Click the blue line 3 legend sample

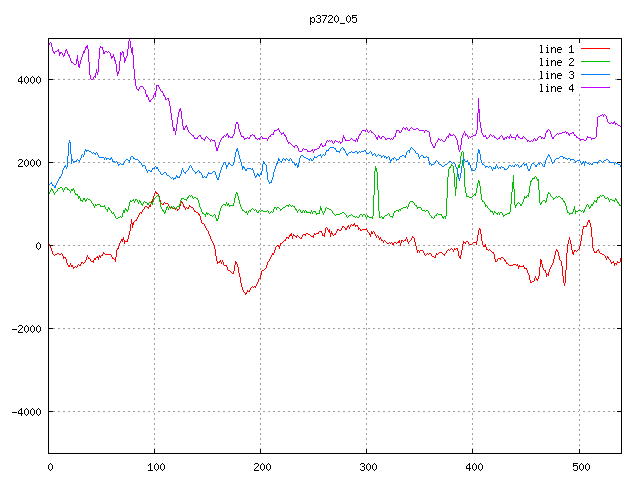[x=595, y=75]
